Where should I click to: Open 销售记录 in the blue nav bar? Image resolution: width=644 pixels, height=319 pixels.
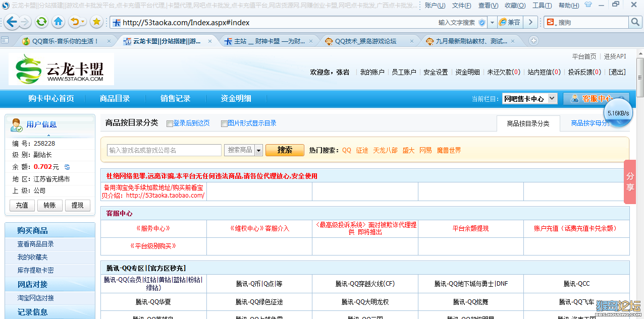pyautogui.click(x=176, y=99)
